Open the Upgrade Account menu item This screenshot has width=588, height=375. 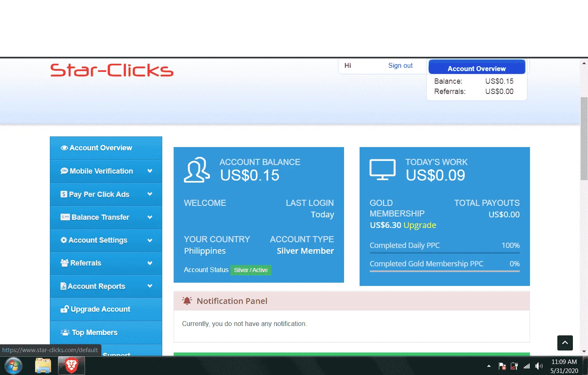(x=106, y=309)
